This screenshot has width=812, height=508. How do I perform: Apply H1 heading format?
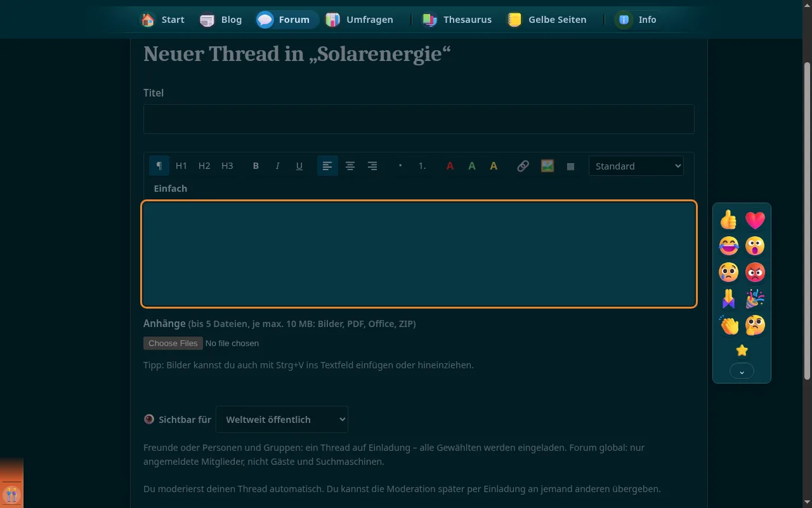click(181, 166)
